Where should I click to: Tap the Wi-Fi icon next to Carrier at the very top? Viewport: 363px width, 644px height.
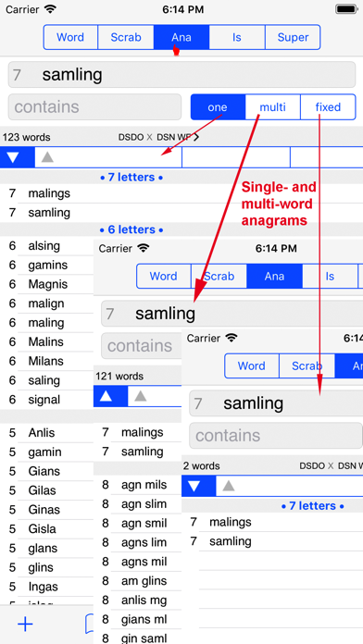pyautogui.click(x=50, y=9)
